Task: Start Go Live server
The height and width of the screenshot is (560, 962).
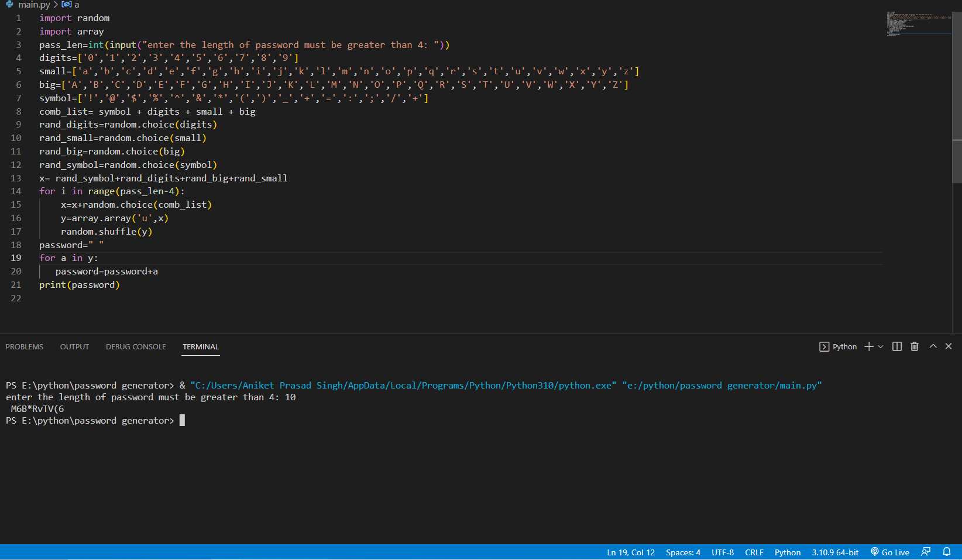Action: click(x=890, y=552)
